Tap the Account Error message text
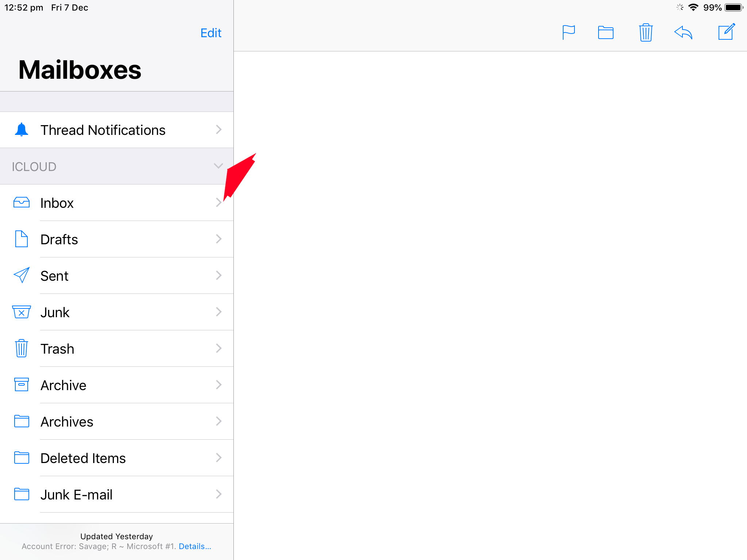 coord(99,546)
